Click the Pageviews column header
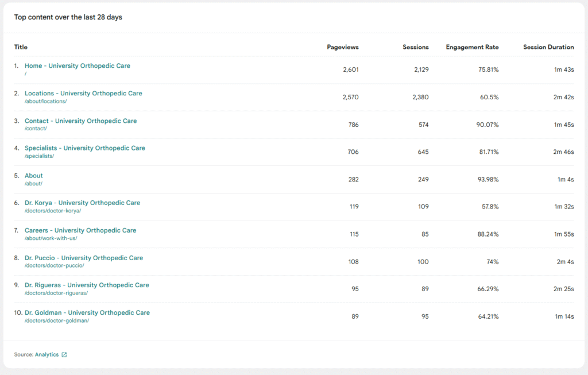The width and height of the screenshot is (588, 375). 342,47
